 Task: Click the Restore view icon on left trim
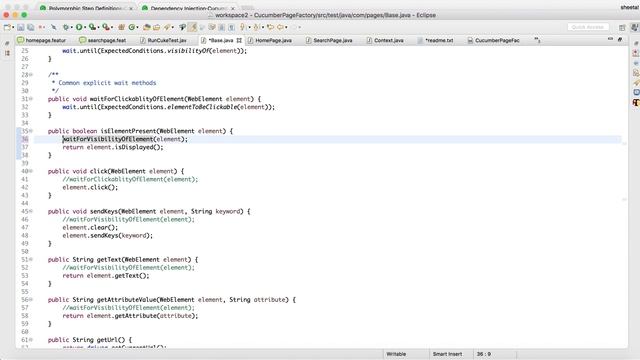pyautogui.click(x=7, y=43)
